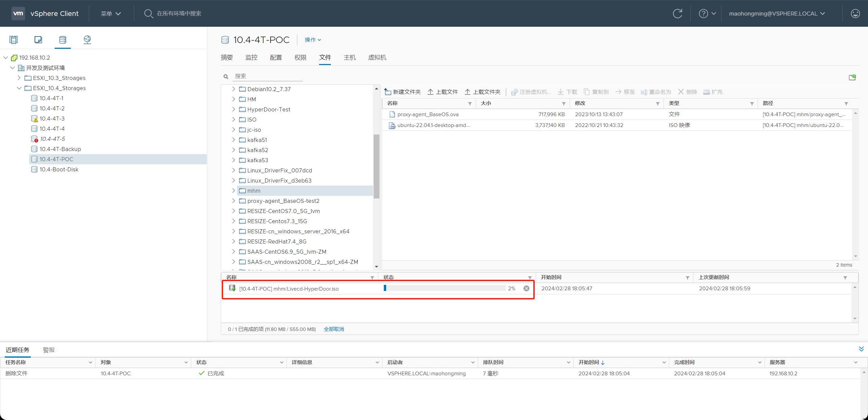The height and width of the screenshot is (420, 868).
Task: Expand the ESXI_10.3_Stroages folder
Action: pos(19,78)
